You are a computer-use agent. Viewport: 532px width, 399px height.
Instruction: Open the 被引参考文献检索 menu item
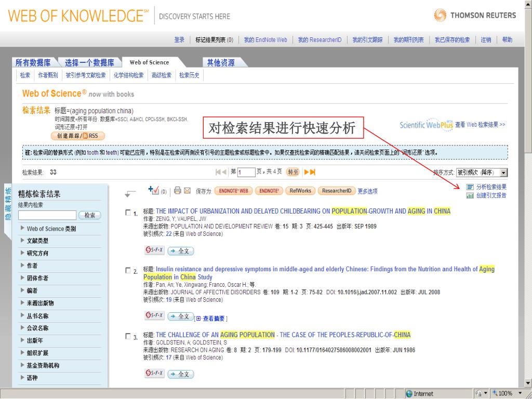[x=86, y=75]
